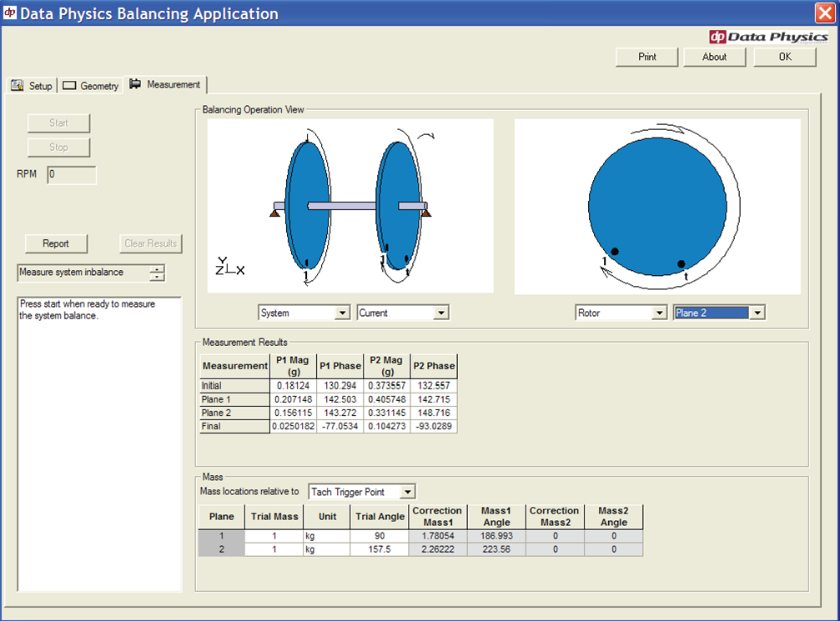Step up the Measure system inbalance spinner

click(157, 268)
